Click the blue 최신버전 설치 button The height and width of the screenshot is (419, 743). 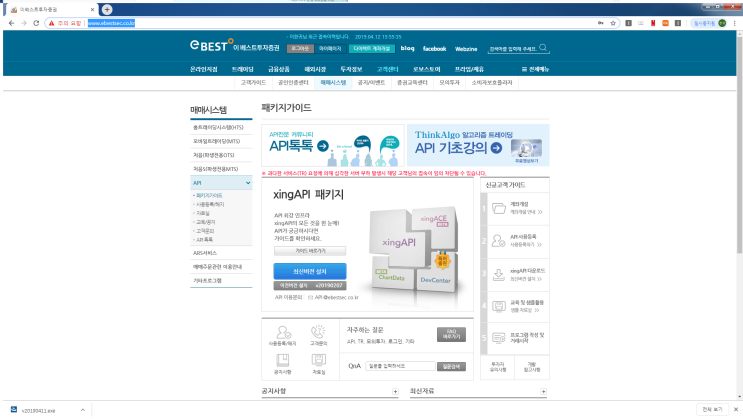pyautogui.click(x=310, y=271)
